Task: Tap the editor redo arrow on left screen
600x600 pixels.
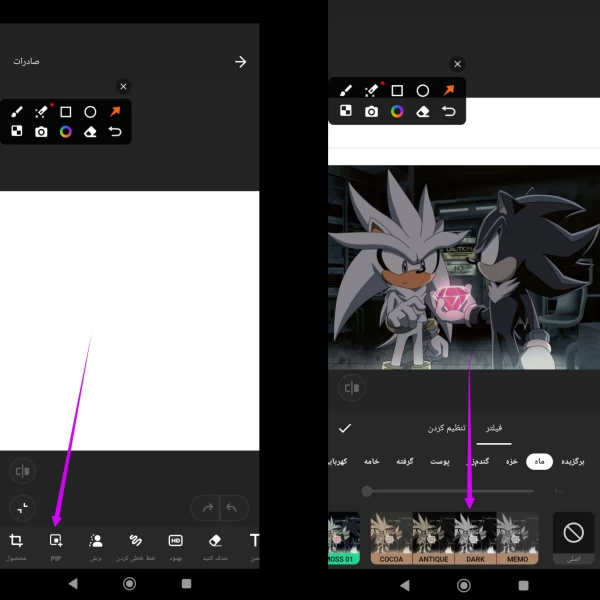Action: (x=207, y=508)
